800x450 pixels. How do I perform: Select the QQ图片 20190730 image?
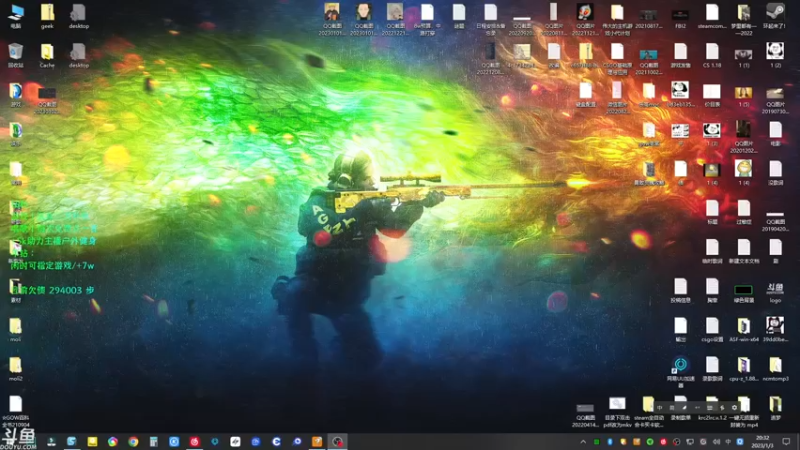(x=775, y=100)
